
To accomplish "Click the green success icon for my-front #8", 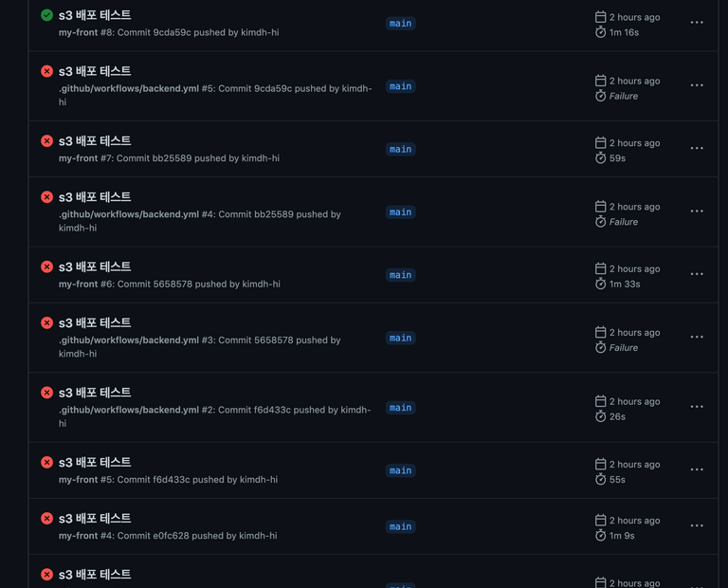I will [46, 15].
